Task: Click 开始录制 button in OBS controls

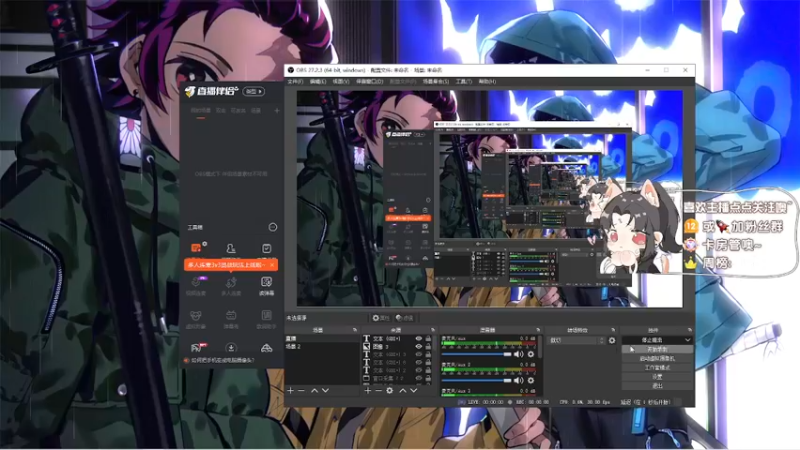Action: coord(657,349)
